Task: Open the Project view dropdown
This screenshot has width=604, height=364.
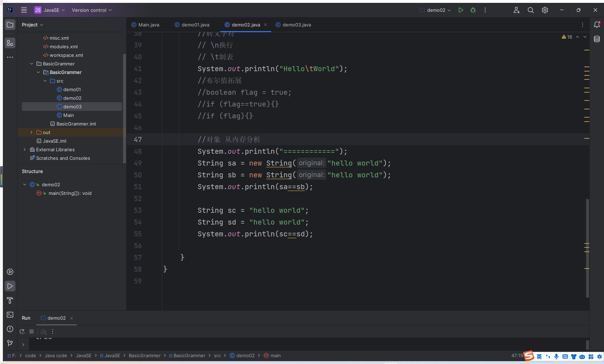Action: pyautogui.click(x=32, y=25)
